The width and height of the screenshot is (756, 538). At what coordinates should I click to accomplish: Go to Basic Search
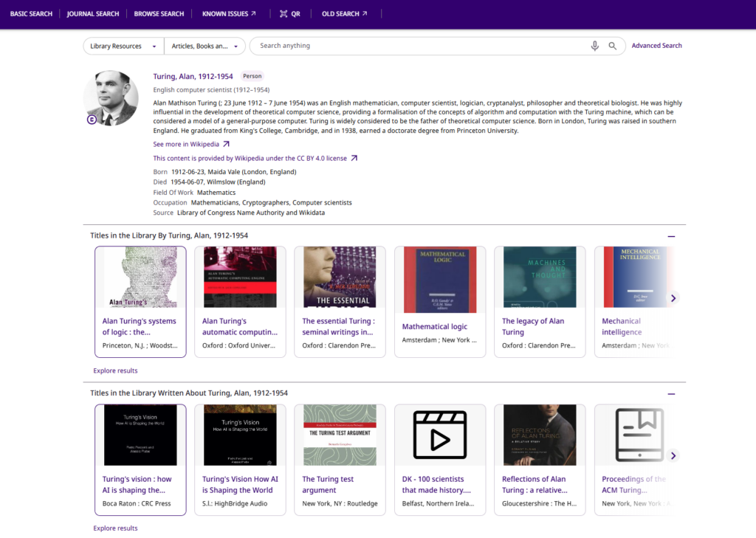(x=31, y=13)
